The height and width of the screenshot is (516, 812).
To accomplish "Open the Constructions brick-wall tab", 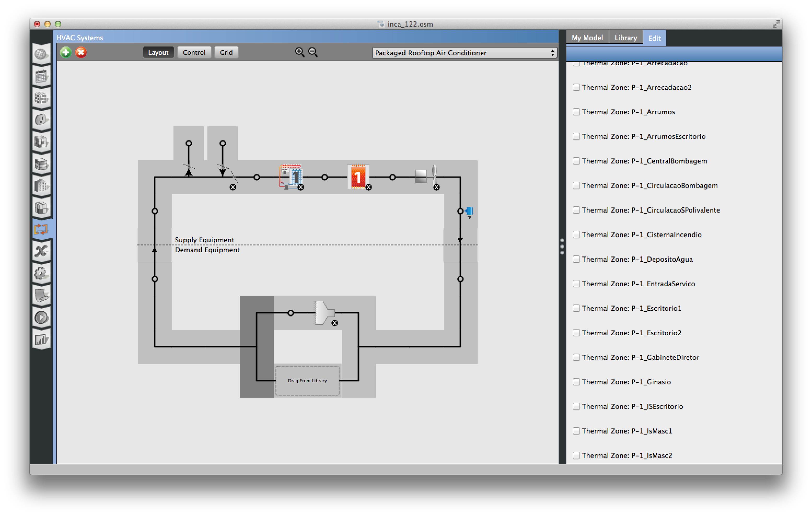I will 41,98.
